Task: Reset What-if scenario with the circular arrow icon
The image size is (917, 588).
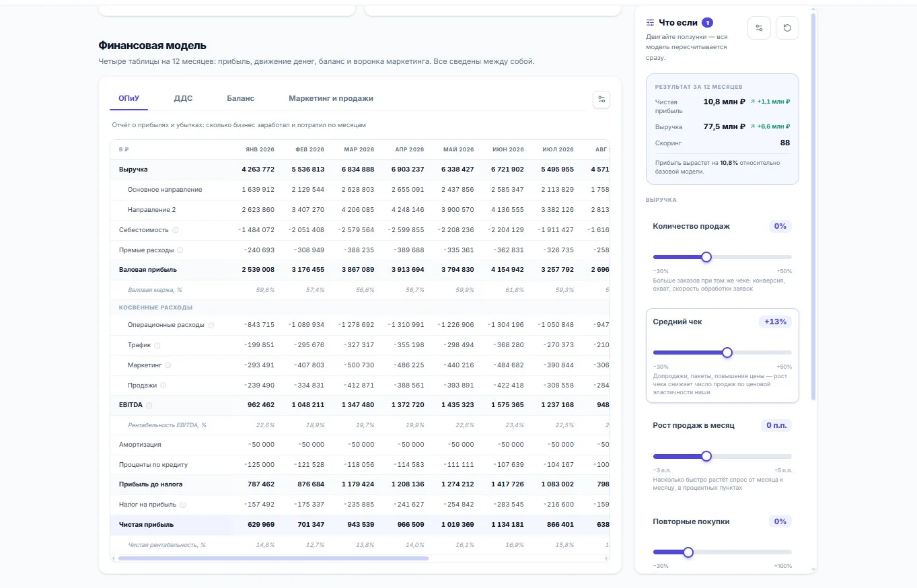Action: point(787,28)
